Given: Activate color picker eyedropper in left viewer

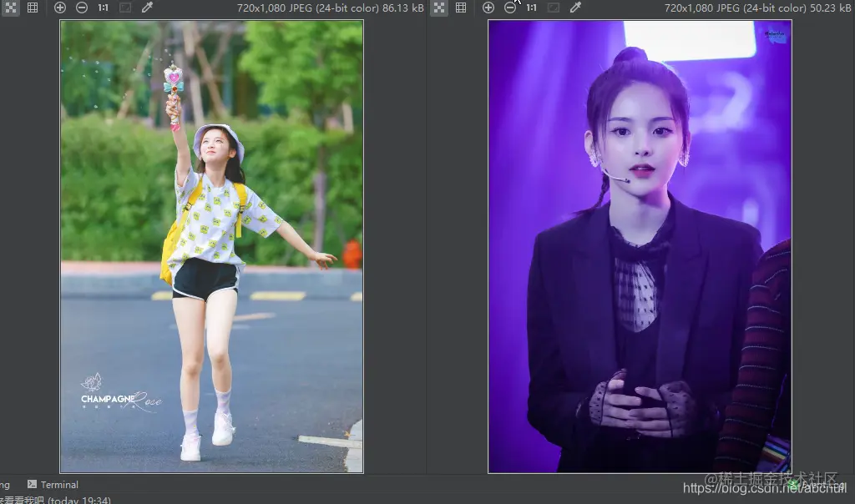Looking at the screenshot, I should pos(147,8).
